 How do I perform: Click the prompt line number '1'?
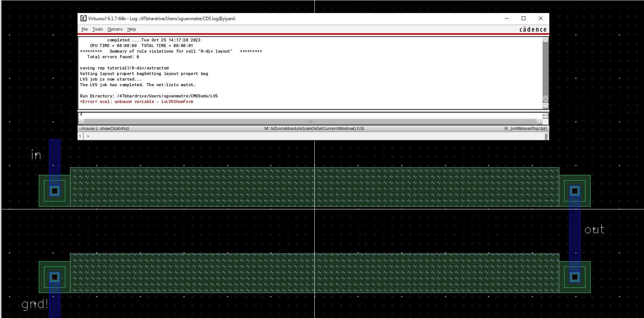pos(80,136)
